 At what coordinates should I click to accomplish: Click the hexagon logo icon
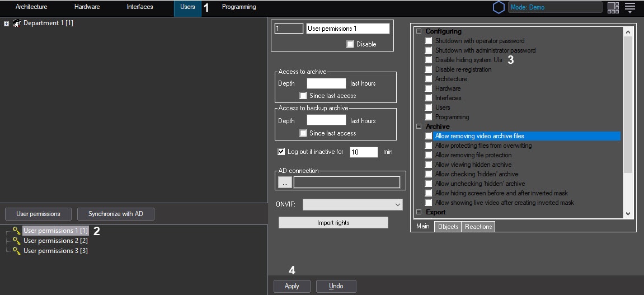(x=498, y=7)
